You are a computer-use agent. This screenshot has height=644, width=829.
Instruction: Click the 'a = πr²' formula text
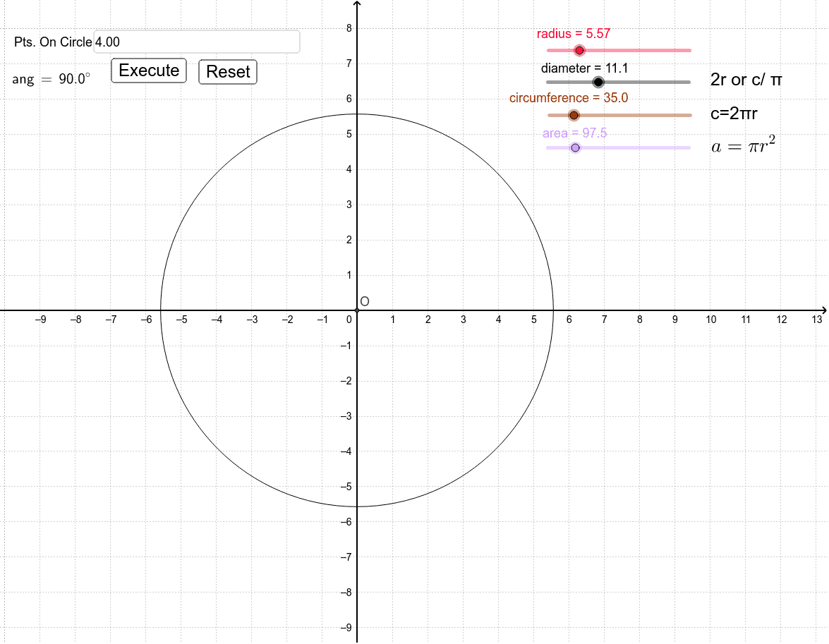[x=744, y=145]
